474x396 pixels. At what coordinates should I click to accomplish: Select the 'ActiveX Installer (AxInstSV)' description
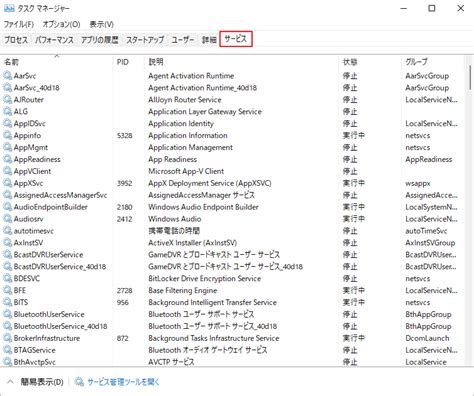[192, 243]
